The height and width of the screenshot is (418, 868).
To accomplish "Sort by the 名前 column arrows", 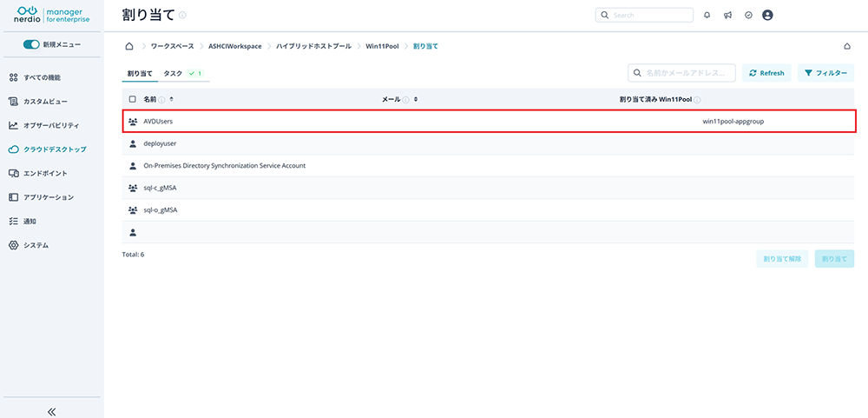I will [x=171, y=99].
